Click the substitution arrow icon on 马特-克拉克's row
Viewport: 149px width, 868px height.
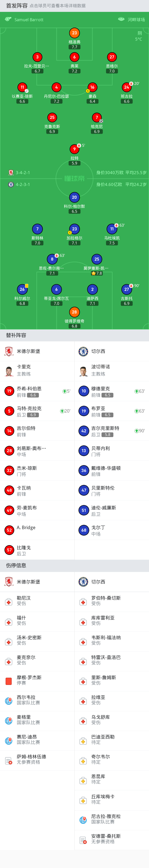(62, 411)
